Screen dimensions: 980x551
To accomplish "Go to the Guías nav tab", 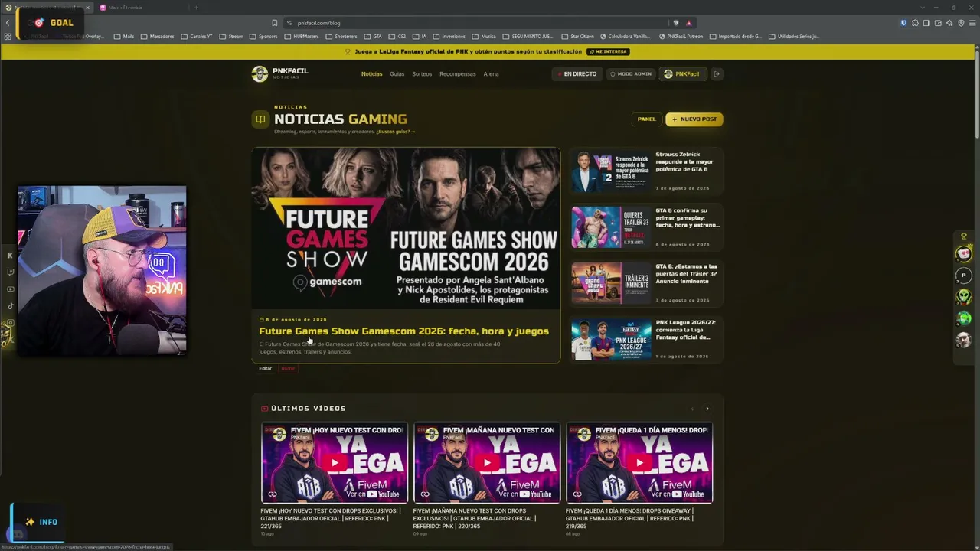I will pos(397,74).
